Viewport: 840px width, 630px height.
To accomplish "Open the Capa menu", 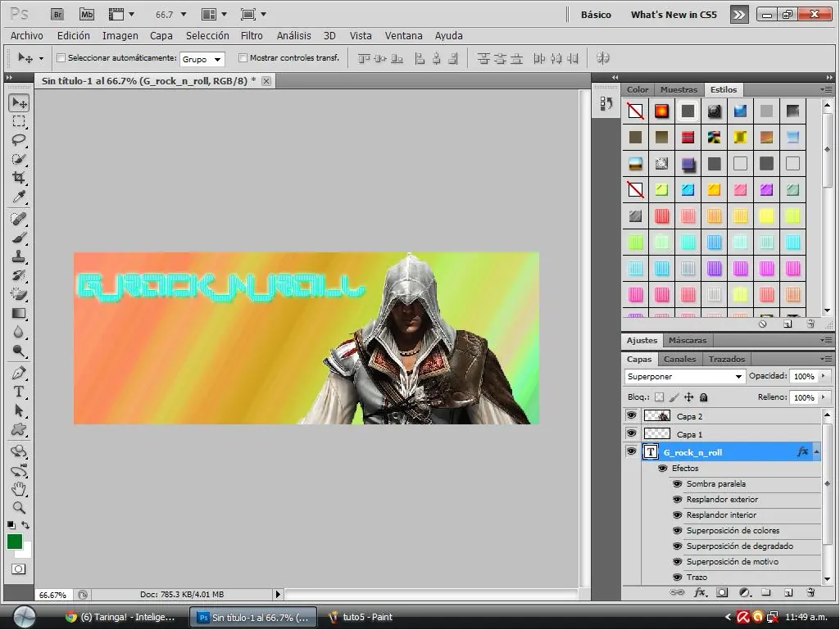I will coord(161,36).
